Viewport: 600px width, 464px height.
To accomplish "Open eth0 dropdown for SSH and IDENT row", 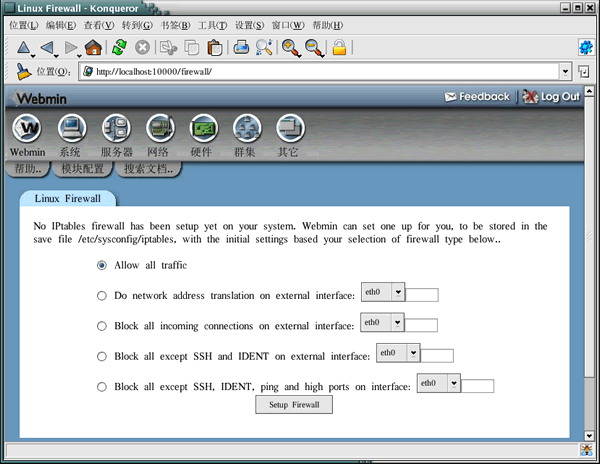I will [x=398, y=353].
